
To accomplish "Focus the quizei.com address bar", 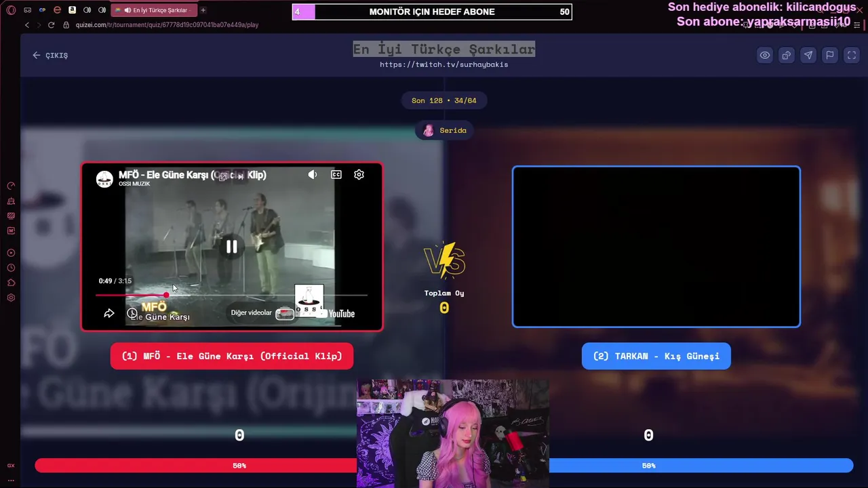I will (x=167, y=25).
